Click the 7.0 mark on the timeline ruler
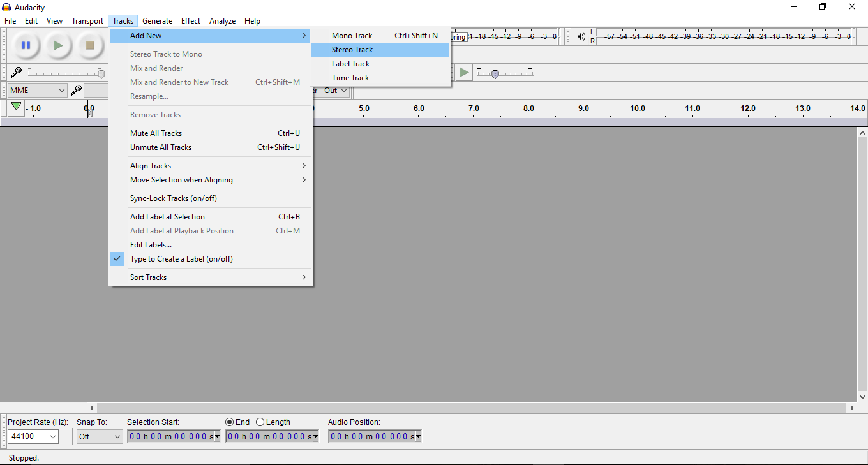The image size is (868, 465). click(474, 108)
